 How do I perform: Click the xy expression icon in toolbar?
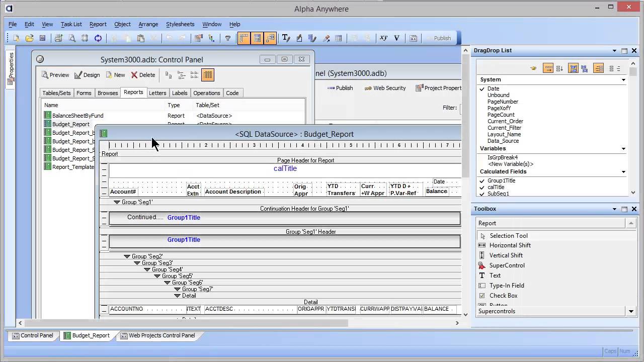pos(383,38)
